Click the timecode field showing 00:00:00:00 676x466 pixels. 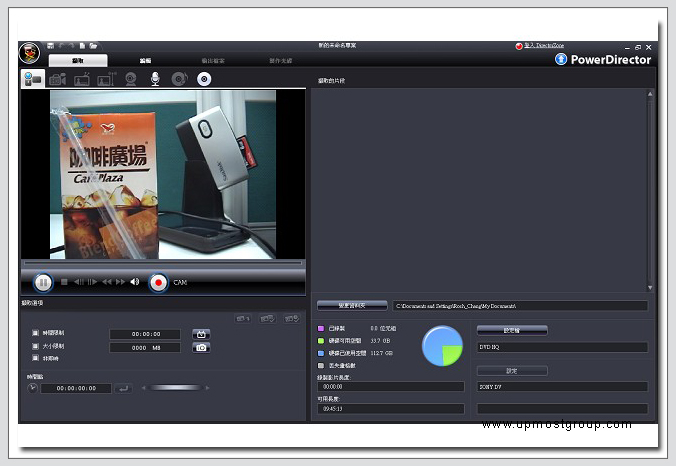[76, 388]
